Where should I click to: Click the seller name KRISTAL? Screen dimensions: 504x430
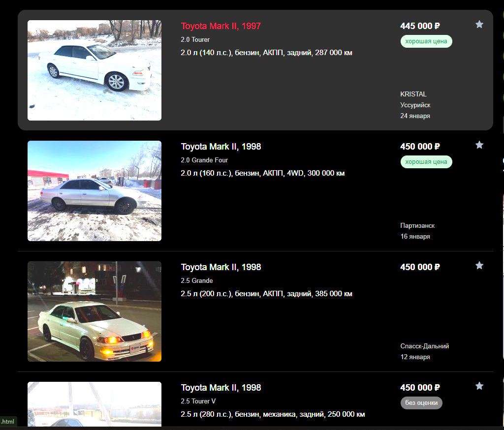pos(413,94)
